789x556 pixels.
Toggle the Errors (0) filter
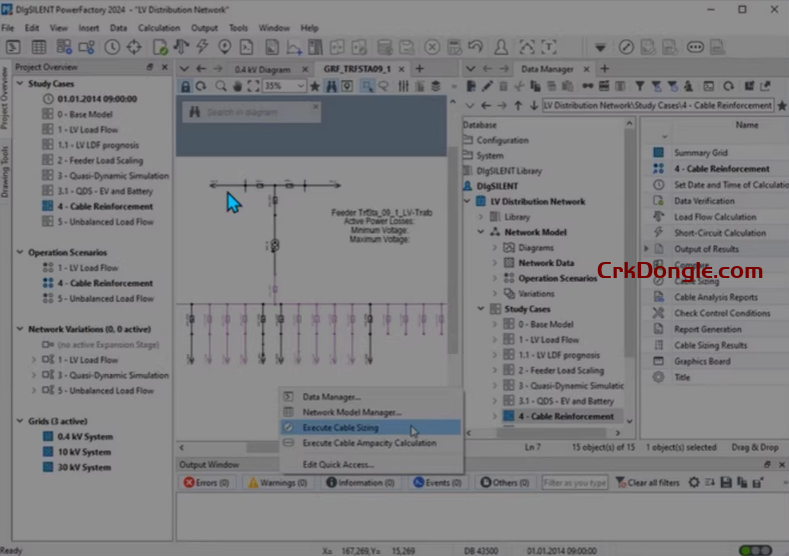coord(206,483)
